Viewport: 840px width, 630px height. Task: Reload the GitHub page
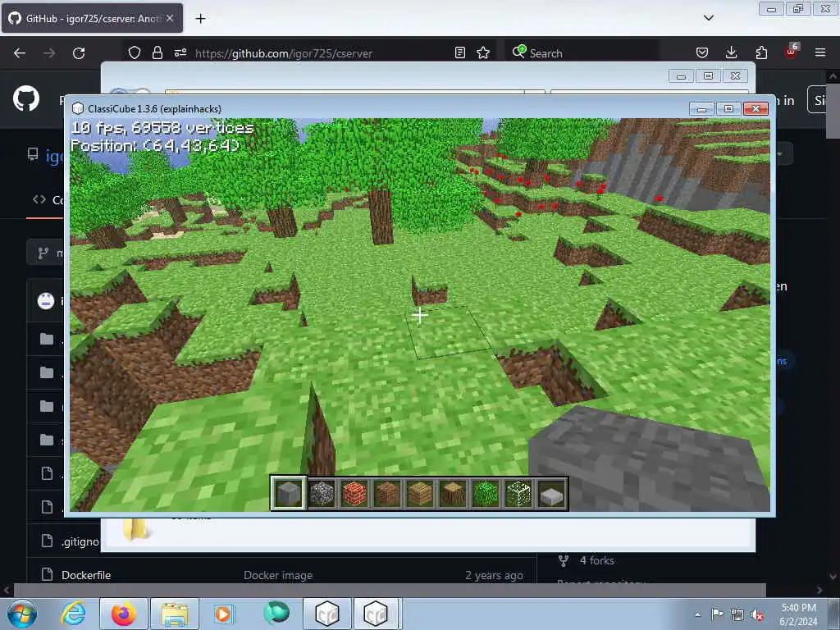coord(79,53)
